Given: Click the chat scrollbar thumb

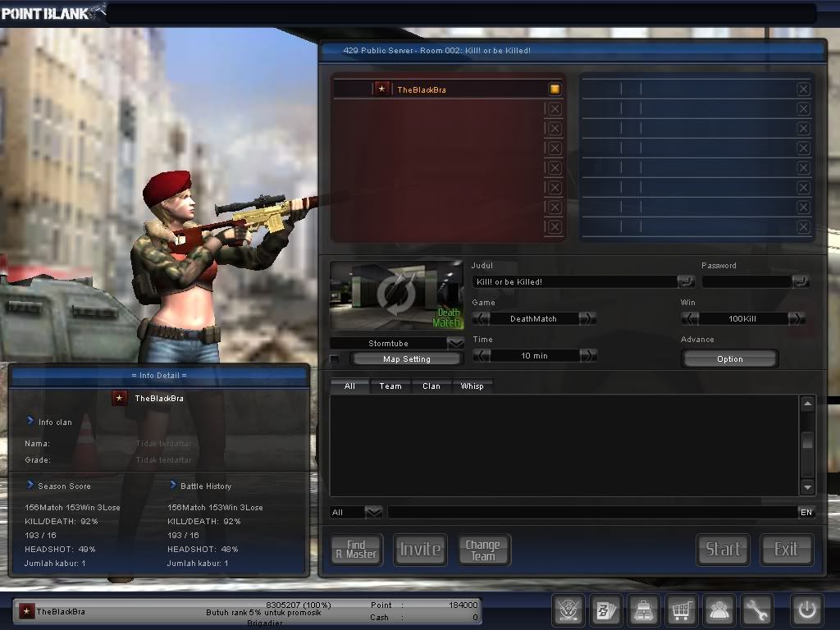Looking at the screenshot, I should pyautogui.click(x=807, y=442).
